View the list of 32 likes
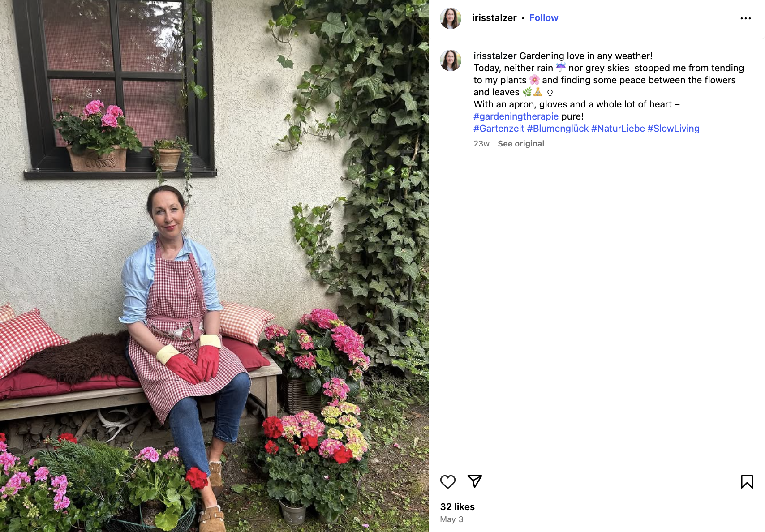Viewport: 765px width, 532px height. click(457, 507)
